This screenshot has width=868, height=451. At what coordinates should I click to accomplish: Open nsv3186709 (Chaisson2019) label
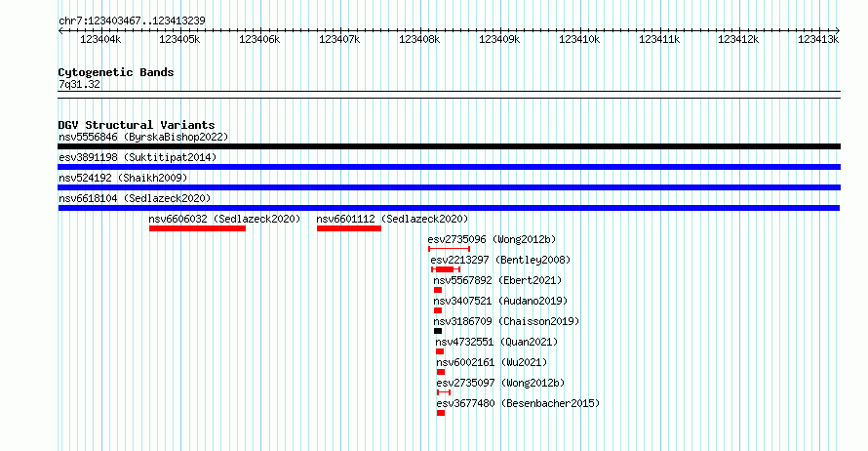(x=506, y=321)
